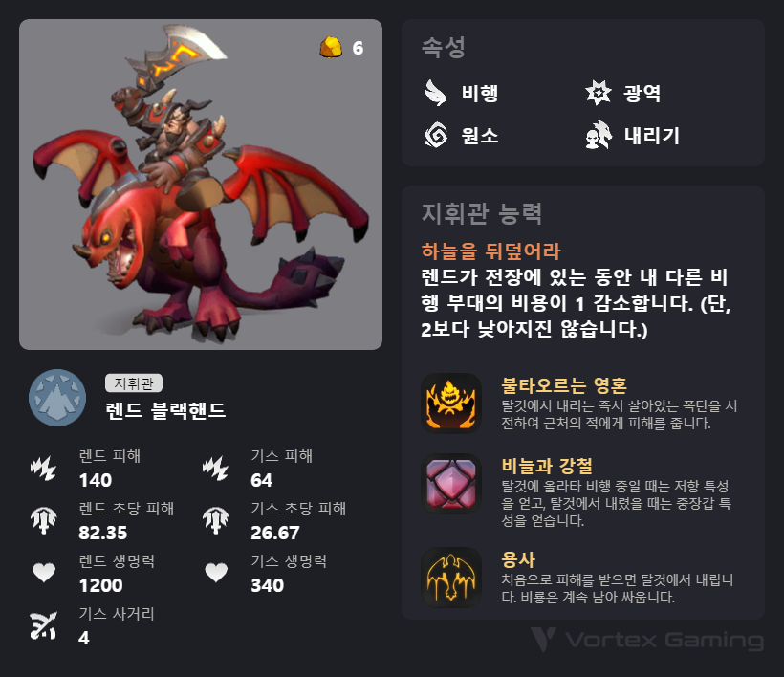Screen dimensions: 784x677
Task: Click the 불타오르는 영혼 talent title
Action: click(564, 385)
